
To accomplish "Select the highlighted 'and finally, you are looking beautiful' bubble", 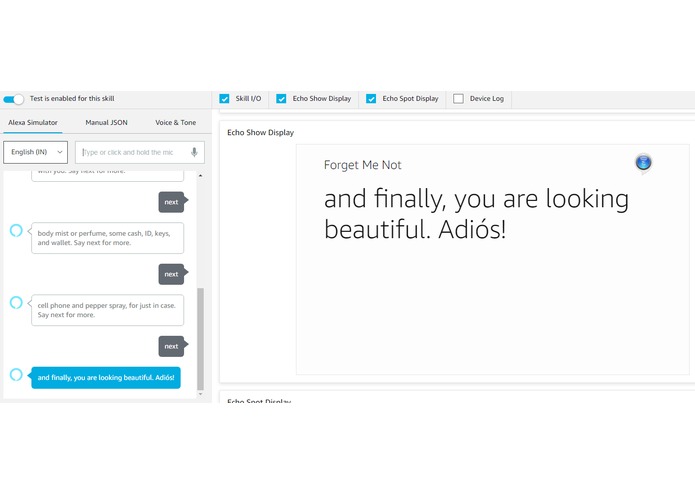I will (x=106, y=377).
